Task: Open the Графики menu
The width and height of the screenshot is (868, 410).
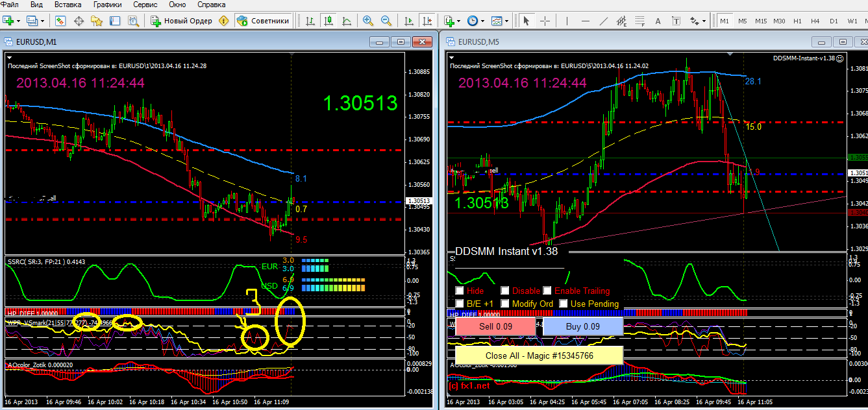Action: [x=106, y=5]
